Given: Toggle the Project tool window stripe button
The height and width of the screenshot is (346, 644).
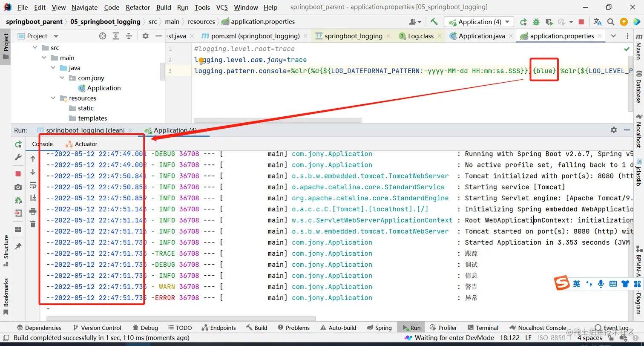Looking at the screenshot, I should click(x=6, y=47).
